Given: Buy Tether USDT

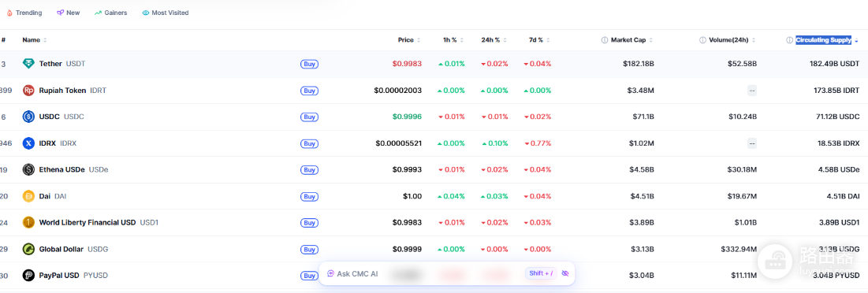Looking at the screenshot, I should click(x=310, y=64).
